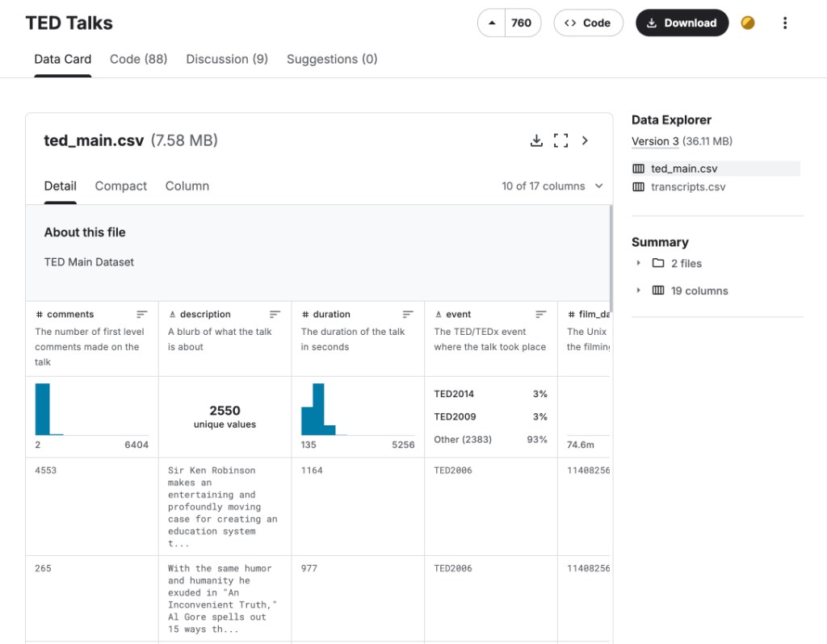Sort by the duration column icon

[x=408, y=315]
